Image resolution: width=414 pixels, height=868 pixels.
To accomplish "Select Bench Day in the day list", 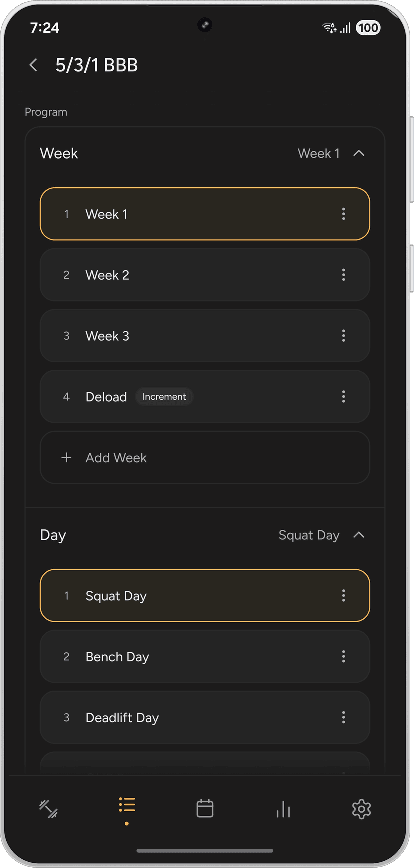I will (x=190, y=656).
